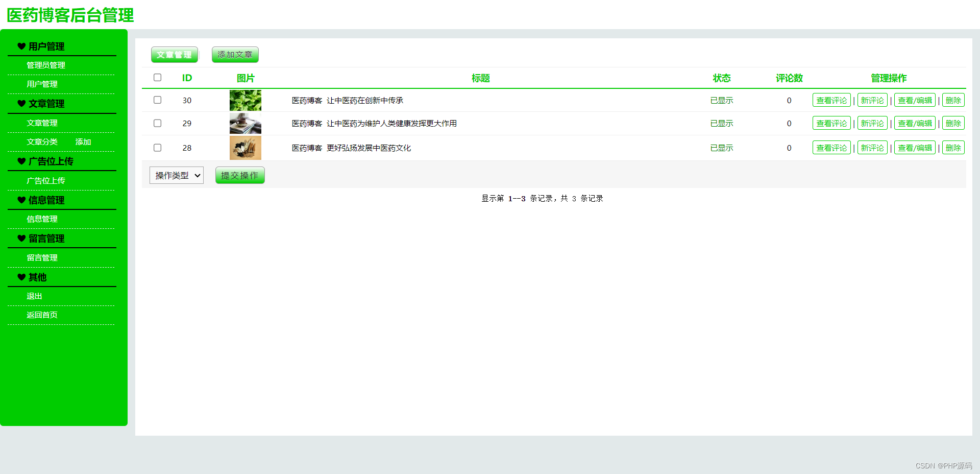Click the ID column header
This screenshot has height=474, width=980.
[x=187, y=78]
